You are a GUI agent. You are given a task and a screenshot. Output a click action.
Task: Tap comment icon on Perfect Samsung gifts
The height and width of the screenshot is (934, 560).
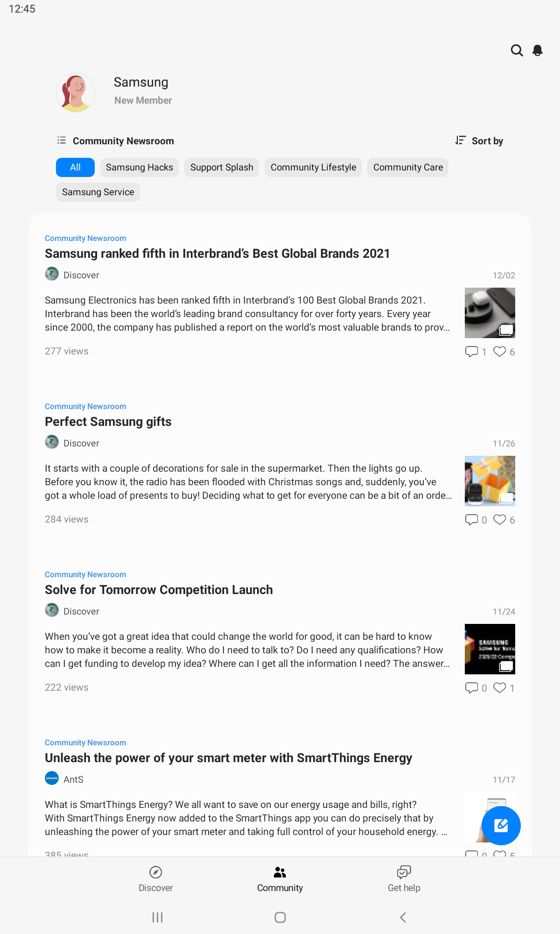471,520
